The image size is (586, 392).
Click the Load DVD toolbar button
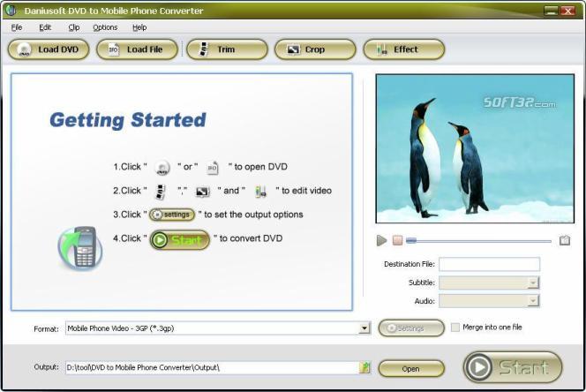point(49,49)
